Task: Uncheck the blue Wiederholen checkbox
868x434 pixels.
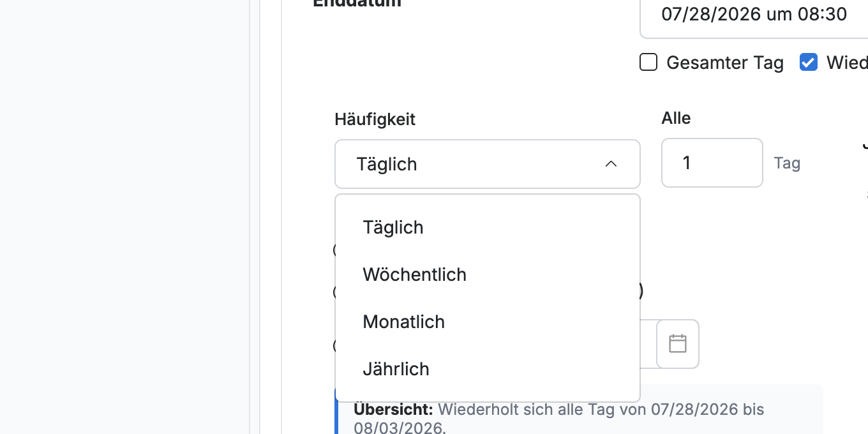Action: tap(809, 63)
